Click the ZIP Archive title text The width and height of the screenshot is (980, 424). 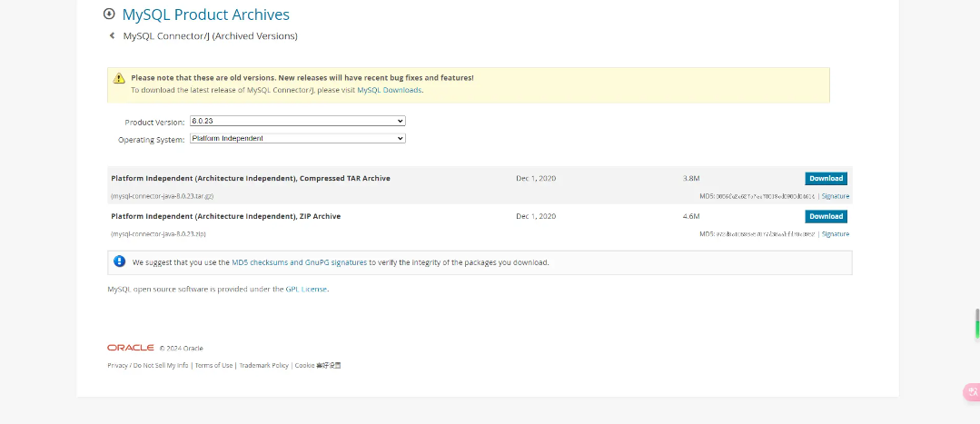point(225,217)
